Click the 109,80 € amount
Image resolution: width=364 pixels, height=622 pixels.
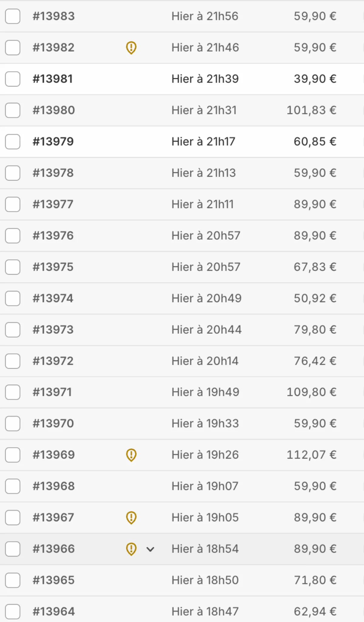[311, 392]
